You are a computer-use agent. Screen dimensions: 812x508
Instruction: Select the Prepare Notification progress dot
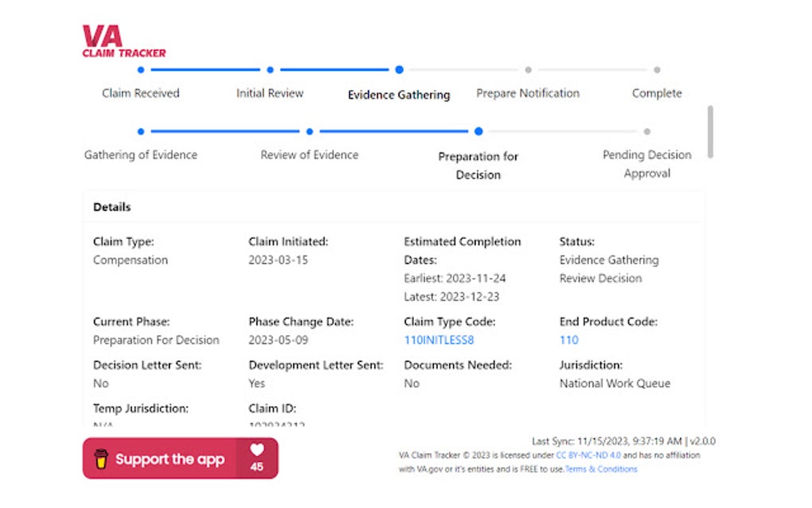coord(528,69)
